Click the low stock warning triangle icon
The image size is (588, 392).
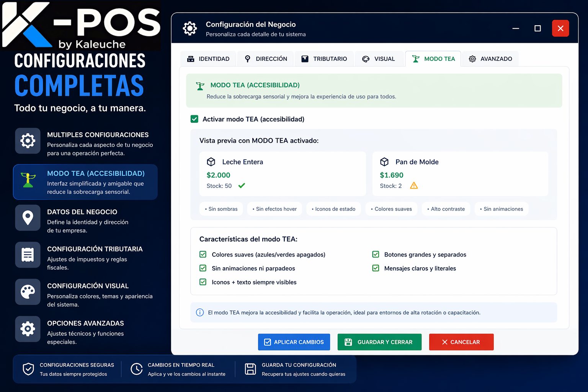[414, 186]
